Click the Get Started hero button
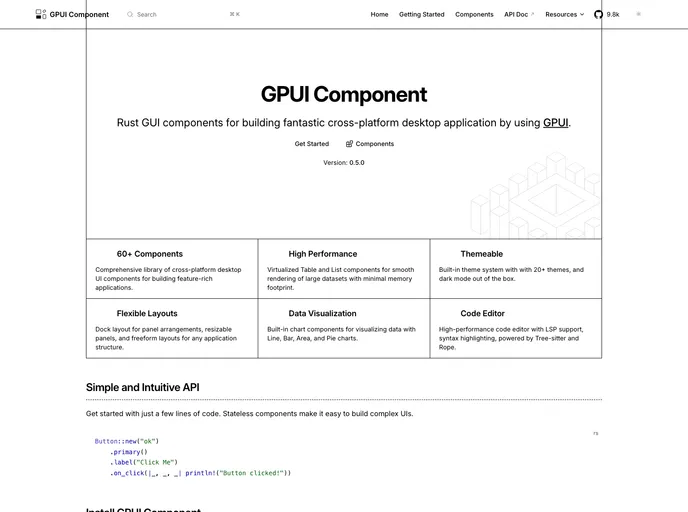The image size is (688, 512). pyautogui.click(x=311, y=144)
